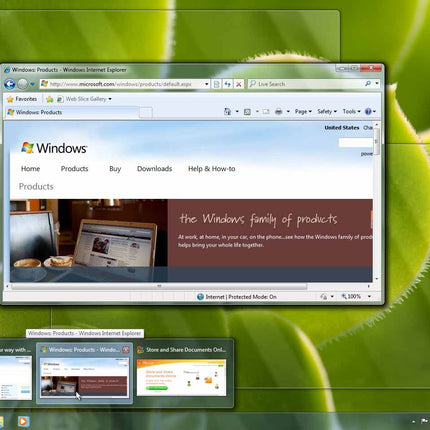Click the Internet zone globe icon in status bar
Image resolution: width=430 pixels, height=430 pixels.
[x=200, y=297]
